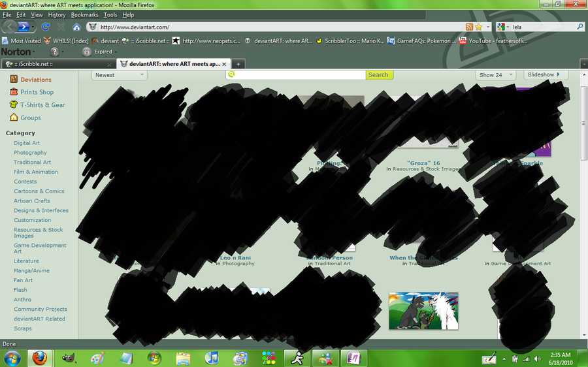588x367 pixels.
Task: Open AIM running-man taskbar icon
Action: (297, 359)
